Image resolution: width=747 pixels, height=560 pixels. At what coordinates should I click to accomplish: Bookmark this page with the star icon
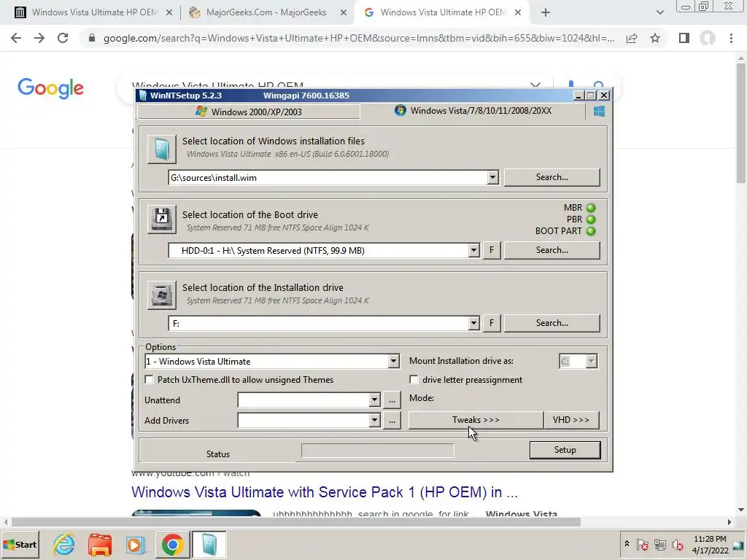click(x=655, y=38)
